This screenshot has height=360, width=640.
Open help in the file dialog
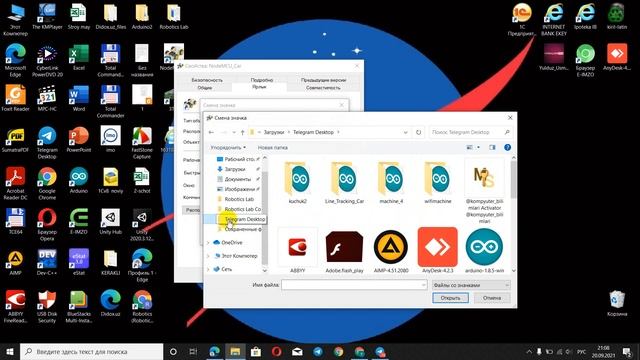tap(507, 147)
